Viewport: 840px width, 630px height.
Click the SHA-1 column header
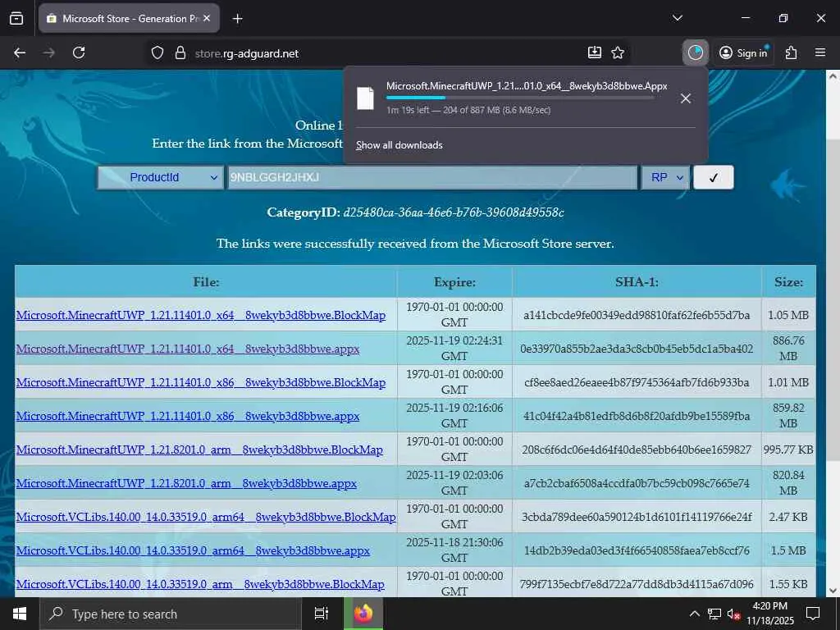click(637, 282)
